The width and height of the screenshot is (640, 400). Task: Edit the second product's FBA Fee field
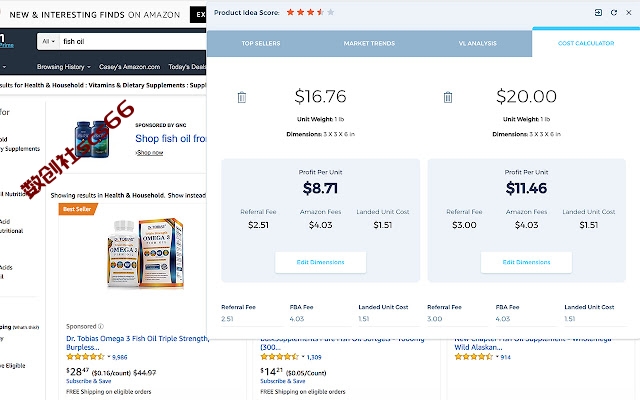tap(526, 319)
